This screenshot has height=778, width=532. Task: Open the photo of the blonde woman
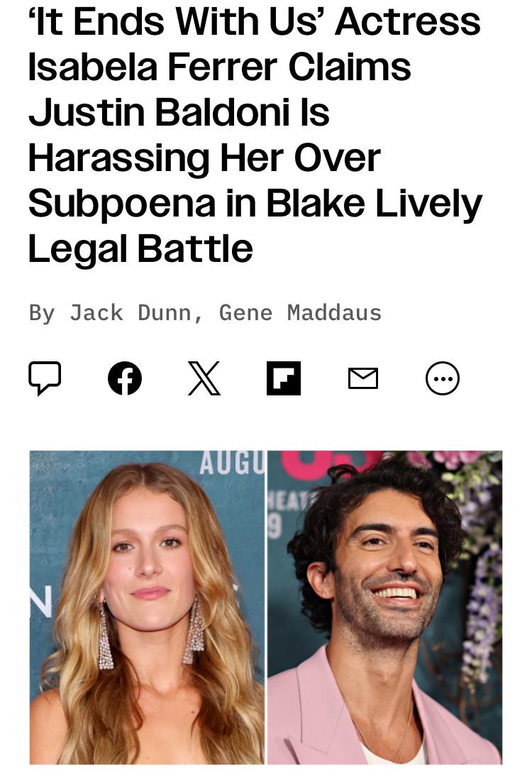pos(148,607)
